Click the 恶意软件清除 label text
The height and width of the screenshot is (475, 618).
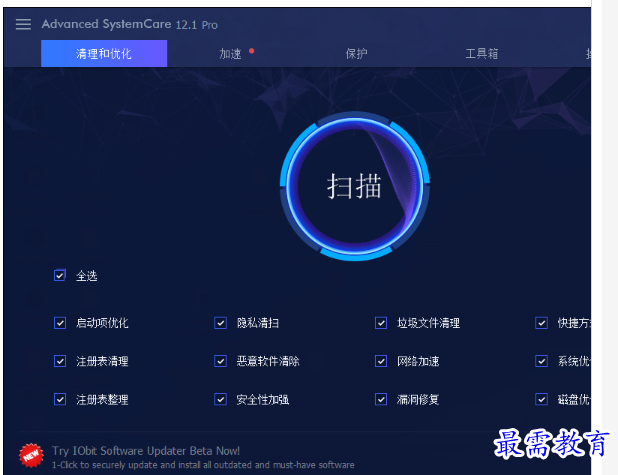coord(268,361)
